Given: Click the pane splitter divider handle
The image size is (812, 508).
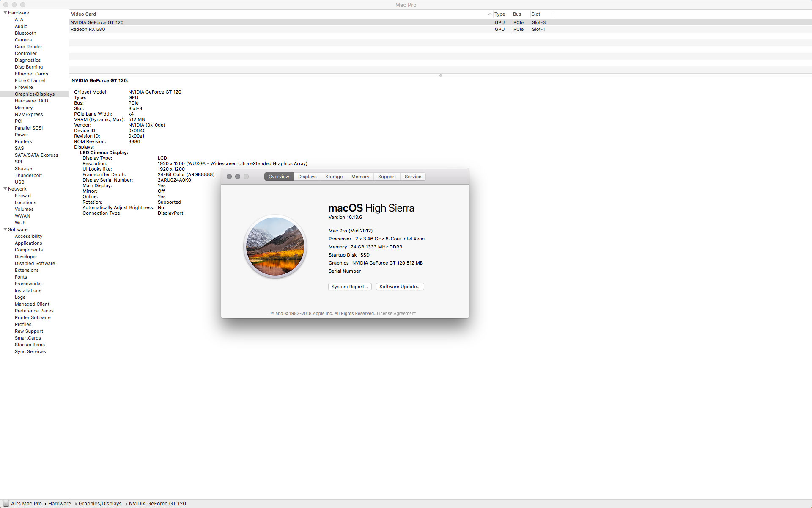Looking at the screenshot, I should [440, 75].
